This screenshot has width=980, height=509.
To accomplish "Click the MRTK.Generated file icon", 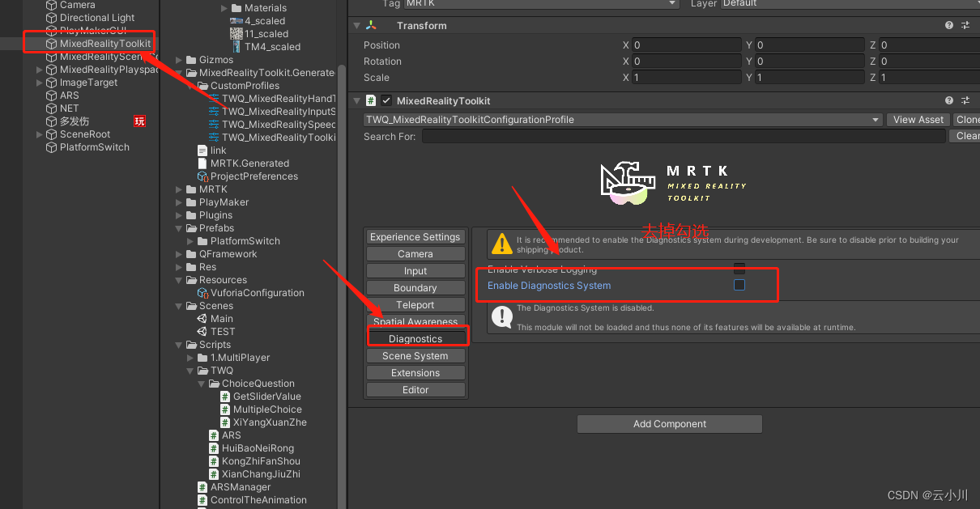I will 202,163.
